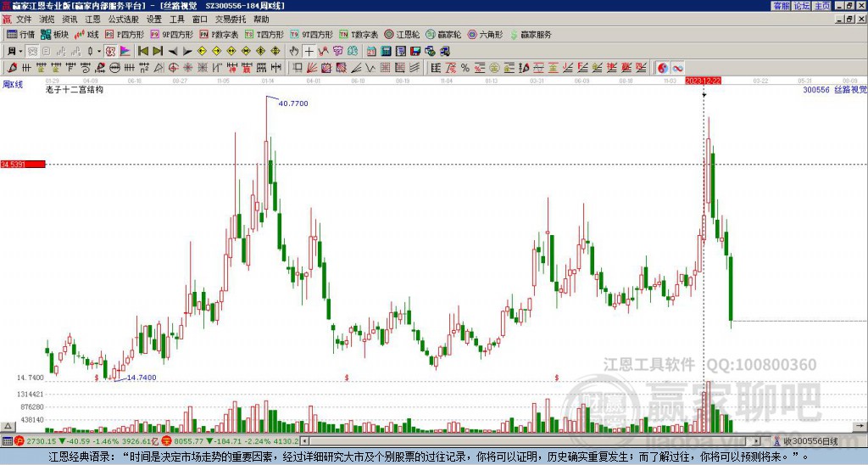Open the T四方形 tool

pyautogui.click(x=264, y=34)
